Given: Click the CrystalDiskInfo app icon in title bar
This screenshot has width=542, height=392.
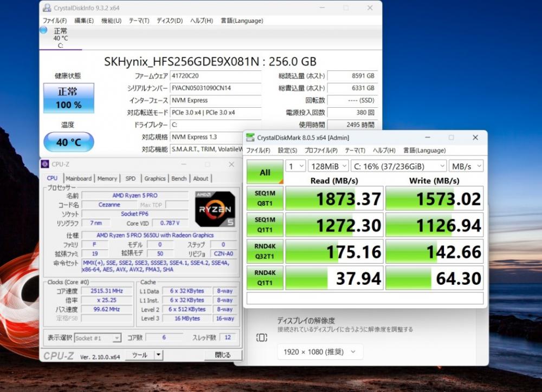Looking at the screenshot, I should (47, 8).
